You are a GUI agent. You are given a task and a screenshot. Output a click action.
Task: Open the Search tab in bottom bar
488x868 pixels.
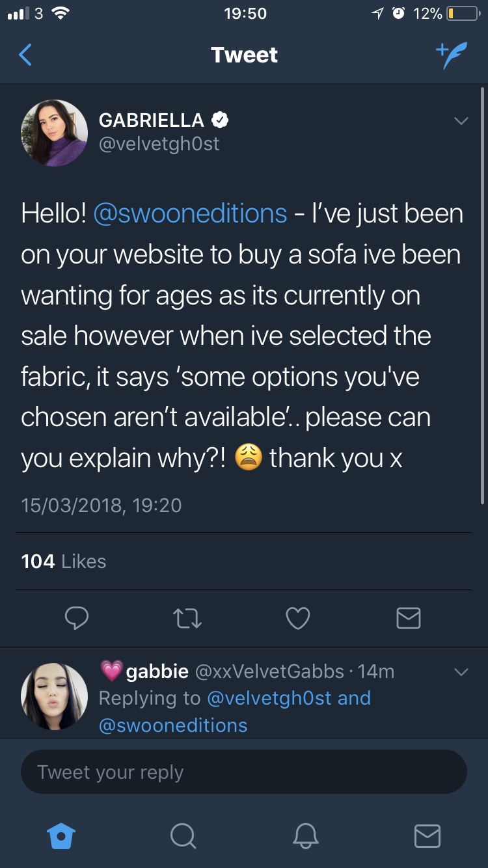[183, 835]
